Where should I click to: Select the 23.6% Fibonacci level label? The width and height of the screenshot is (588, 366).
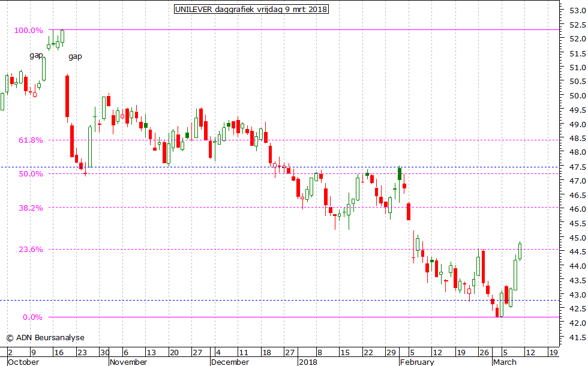[31, 250]
